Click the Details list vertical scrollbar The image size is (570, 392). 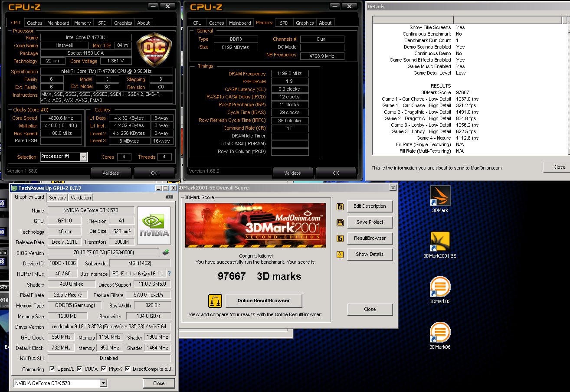point(569,89)
